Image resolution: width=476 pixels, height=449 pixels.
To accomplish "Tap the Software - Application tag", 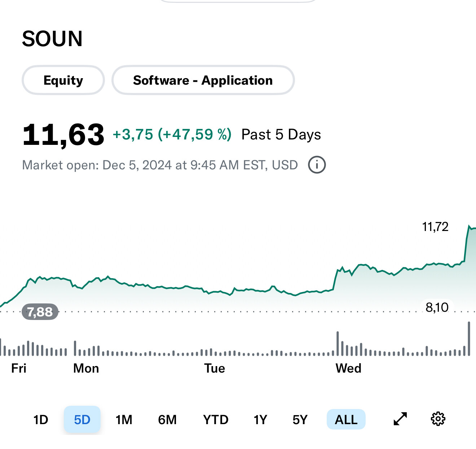I will tap(203, 80).
